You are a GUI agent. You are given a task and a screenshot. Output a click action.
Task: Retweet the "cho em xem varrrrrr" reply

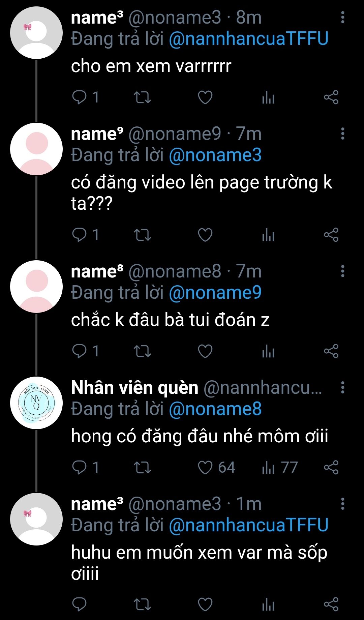point(142,98)
